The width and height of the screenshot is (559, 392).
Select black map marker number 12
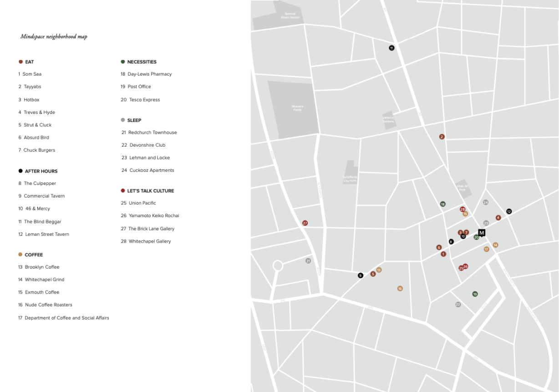[509, 211]
